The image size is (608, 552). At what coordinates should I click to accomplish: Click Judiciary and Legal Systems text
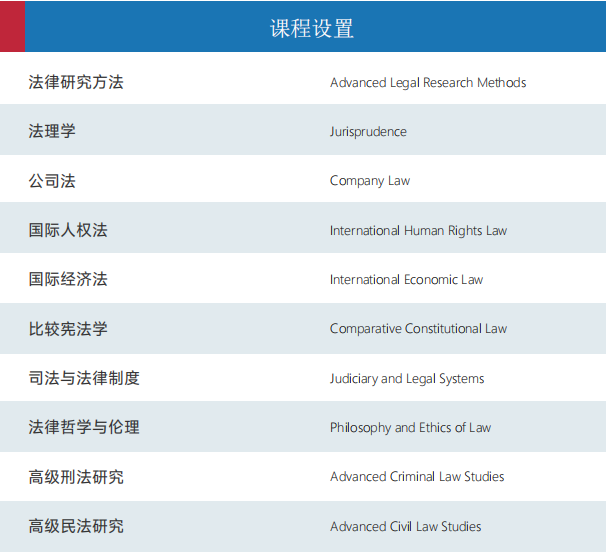[x=407, y=379]
